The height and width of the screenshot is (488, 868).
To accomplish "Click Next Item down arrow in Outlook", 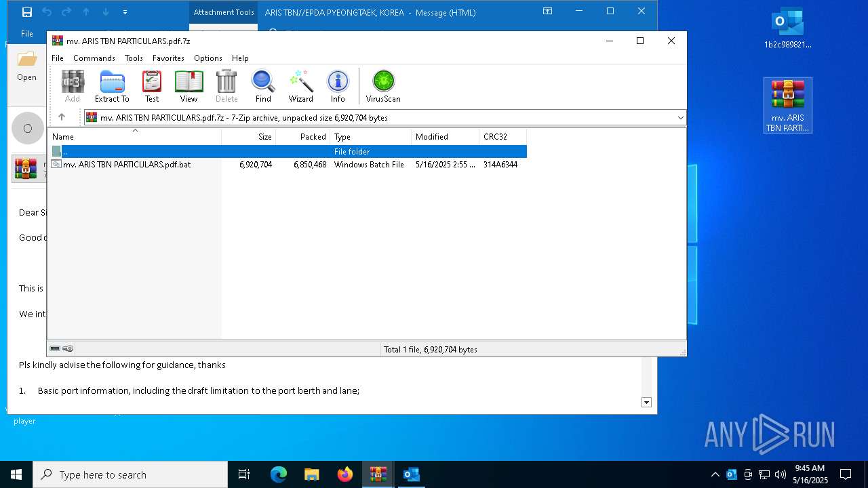I will point(106,12).
